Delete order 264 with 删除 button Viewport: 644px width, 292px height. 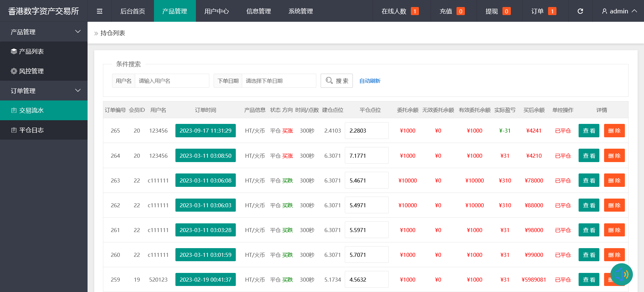coord(614,156)
